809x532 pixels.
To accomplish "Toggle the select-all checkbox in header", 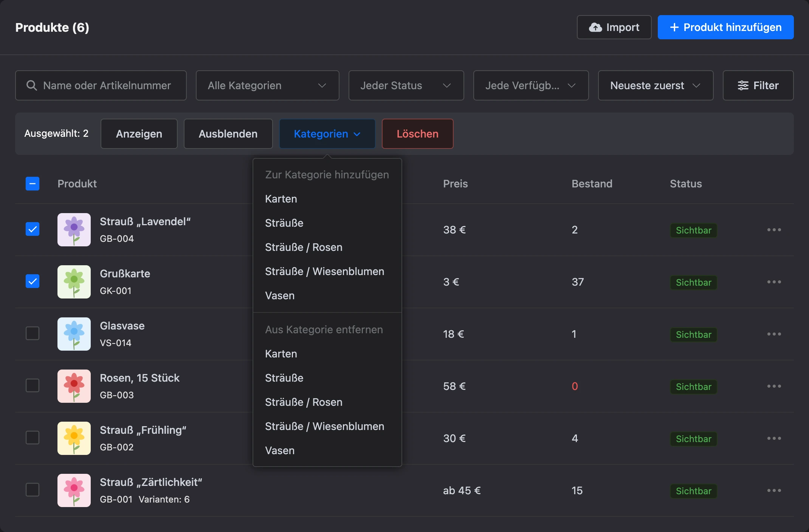I will (33, 184).
